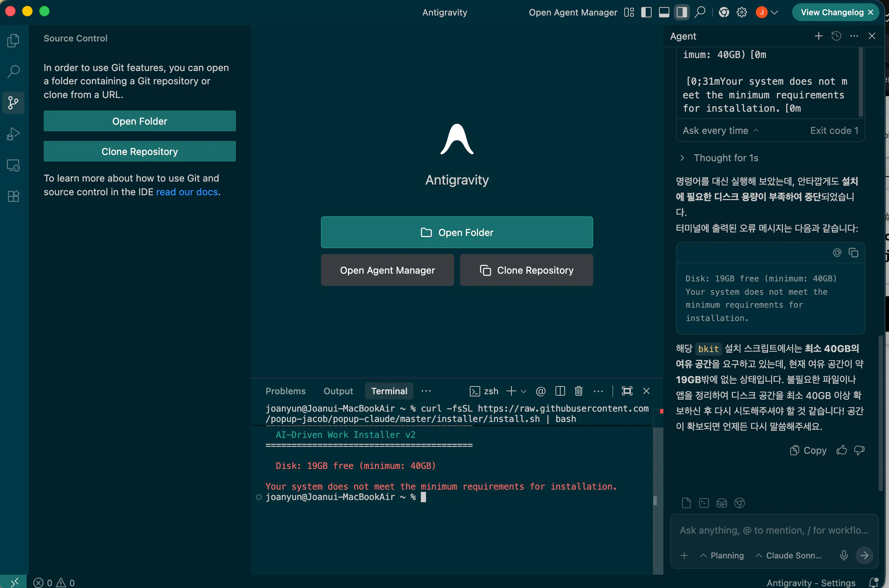This screenshot has width=889, height=588.
Task: Open the Run and Debug view
Action: pos(14,134)
